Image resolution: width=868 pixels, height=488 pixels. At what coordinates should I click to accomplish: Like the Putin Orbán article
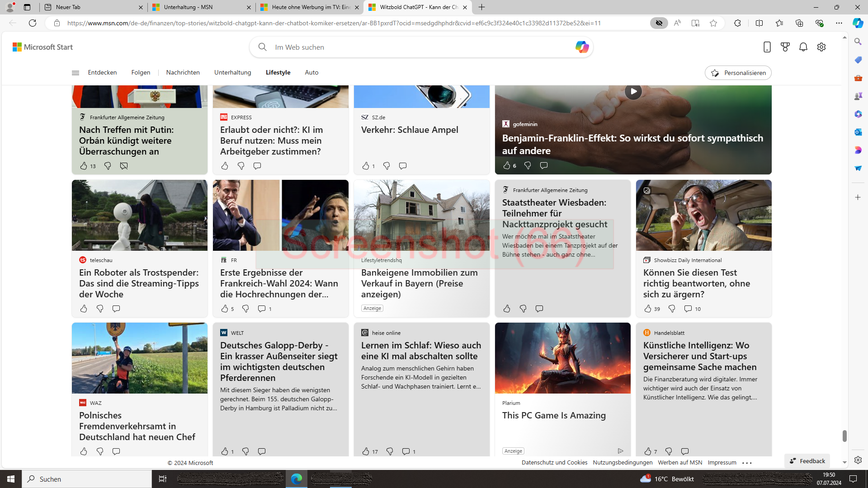click(84, 166)
